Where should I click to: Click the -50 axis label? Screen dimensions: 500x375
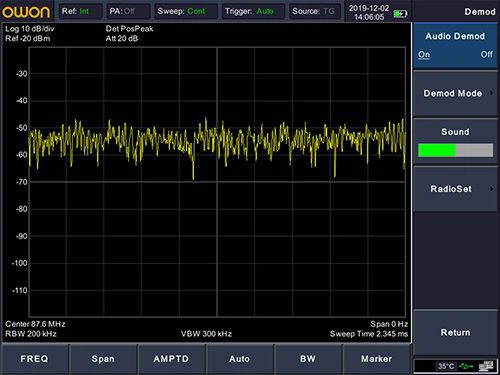click(22, 128)
